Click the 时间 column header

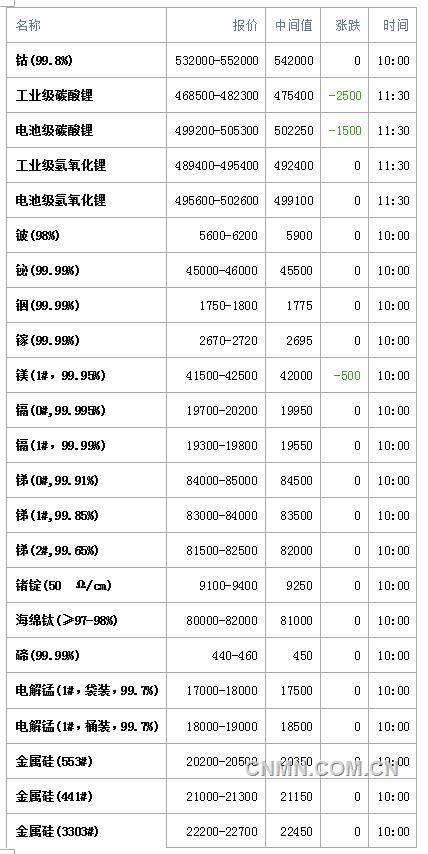(x=396, y=25)
